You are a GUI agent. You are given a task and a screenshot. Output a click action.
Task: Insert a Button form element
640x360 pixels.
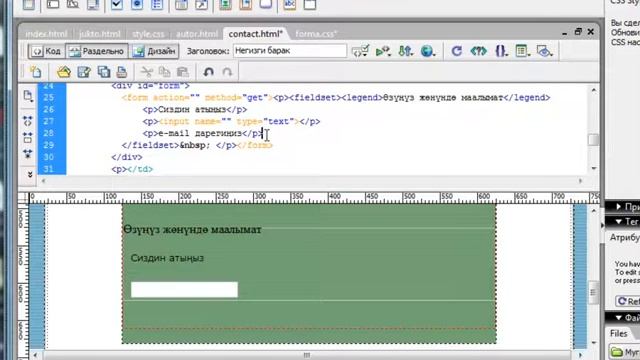tap(265, 4)
